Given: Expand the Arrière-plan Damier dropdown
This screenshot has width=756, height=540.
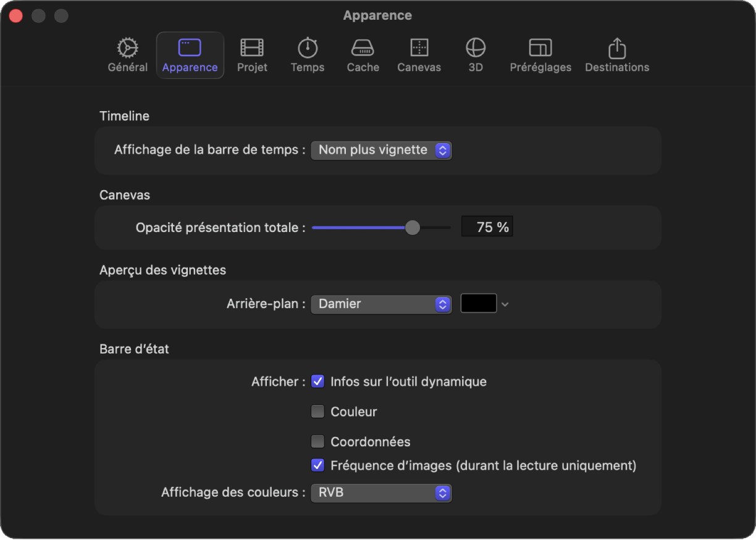Looking at the screenshot, I should coord(381,304).
